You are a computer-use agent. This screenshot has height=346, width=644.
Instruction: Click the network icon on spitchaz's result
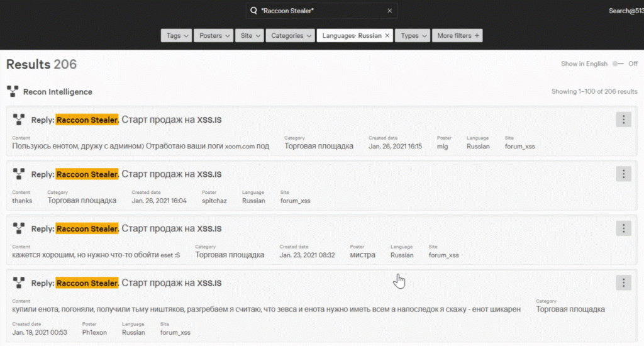click(18, 174)
